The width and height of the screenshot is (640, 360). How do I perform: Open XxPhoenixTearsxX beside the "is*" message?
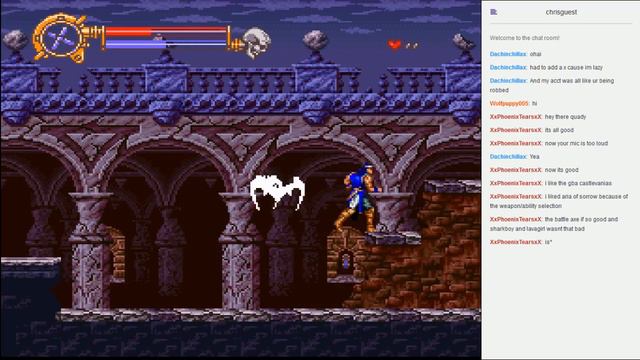tap(516, 242)
